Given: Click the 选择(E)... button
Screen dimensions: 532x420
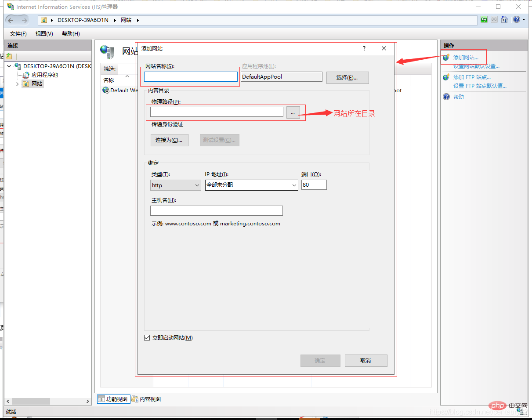Looking at the screenshot, I should (347, 78).
